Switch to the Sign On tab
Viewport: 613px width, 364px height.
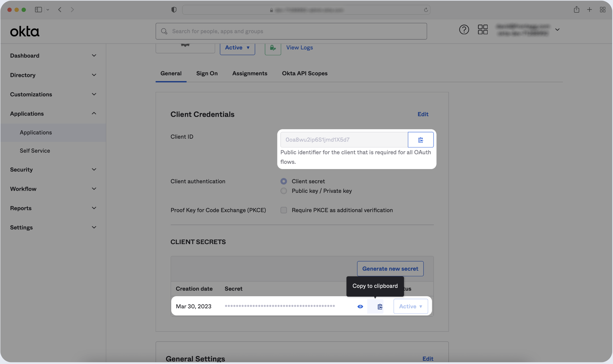pyautogui.click(x=207, y=73)
